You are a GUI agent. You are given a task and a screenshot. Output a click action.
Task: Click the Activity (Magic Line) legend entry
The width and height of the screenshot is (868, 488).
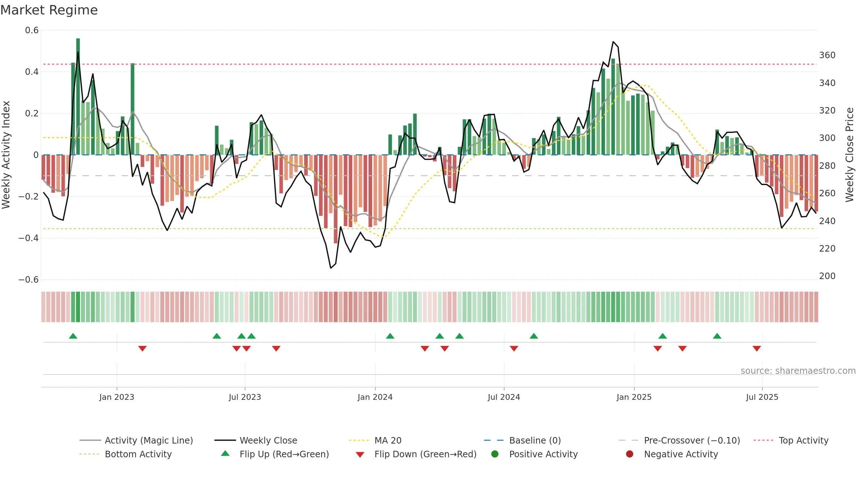[x=136, y=440]
